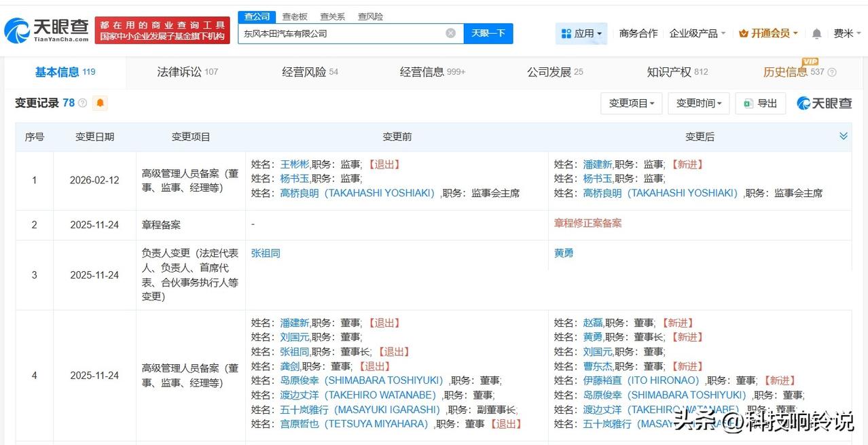
Task: Open 曹东杰 link in row 4
Action: pyautogui.click(x=597, y=366)
